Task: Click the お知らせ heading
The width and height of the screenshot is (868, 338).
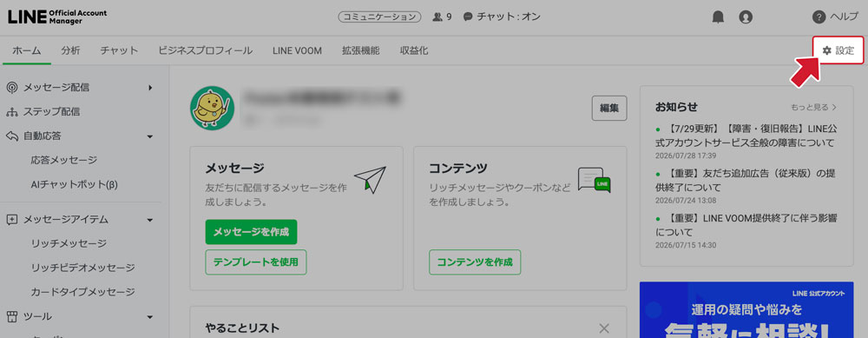Action: click(x=676, y=107)
